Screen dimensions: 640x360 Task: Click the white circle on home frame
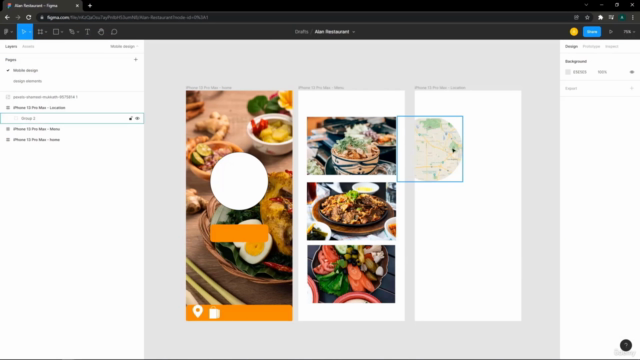(239, 181)
